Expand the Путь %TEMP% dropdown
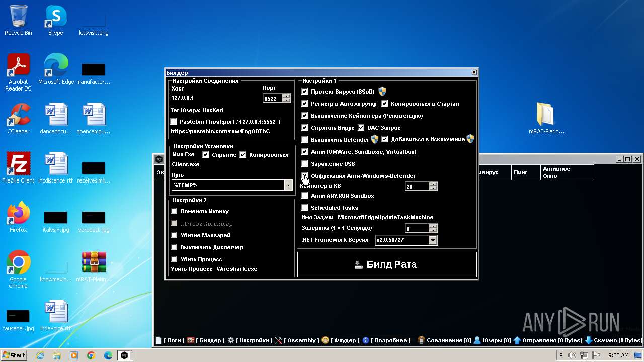644x362 pixels. (x=288, y=186)
